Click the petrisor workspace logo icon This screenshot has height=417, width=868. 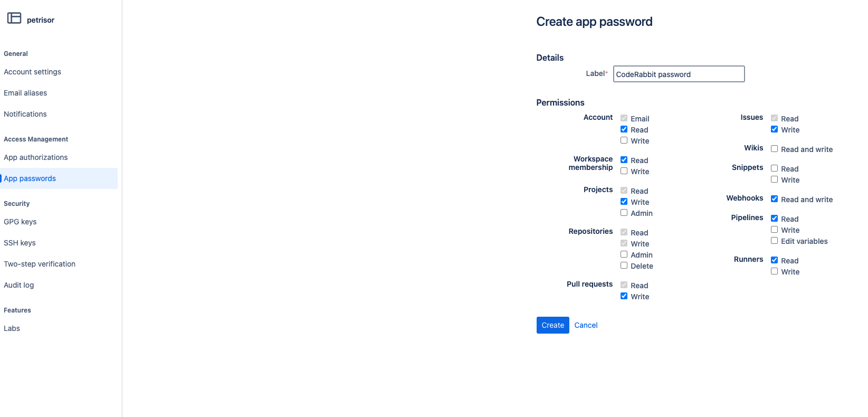(x=13, y=18)
